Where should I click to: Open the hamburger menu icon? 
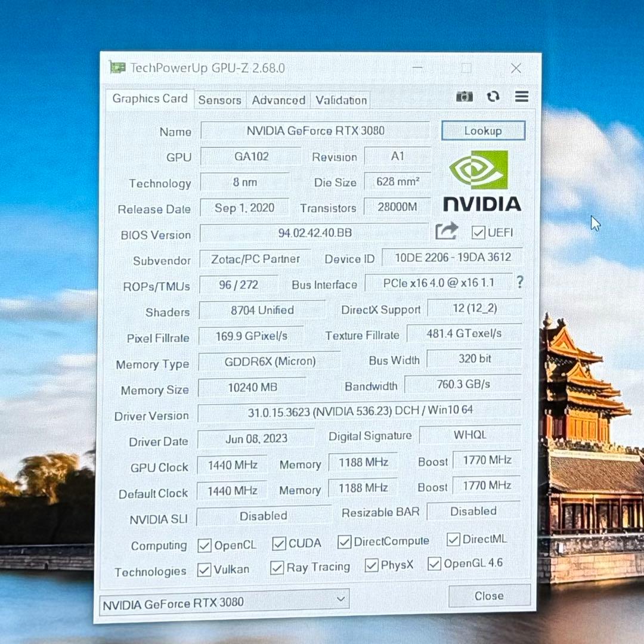tap(521, 97)
